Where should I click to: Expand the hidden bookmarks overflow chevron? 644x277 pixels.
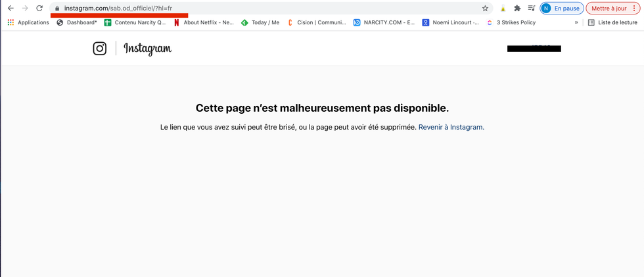(x=576, y=22)
